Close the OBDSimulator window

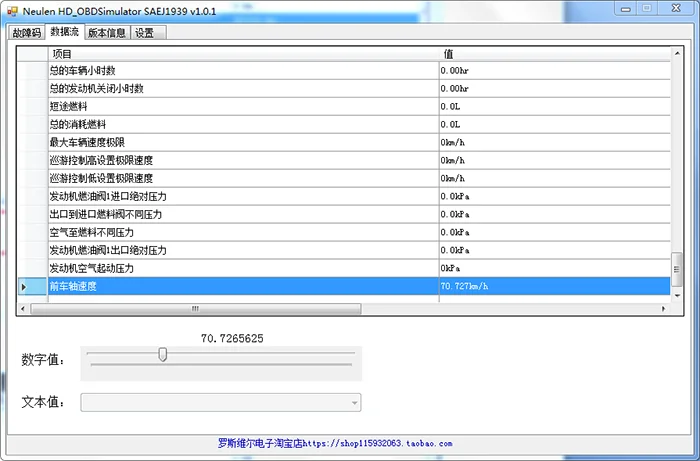tap(676, 8)
